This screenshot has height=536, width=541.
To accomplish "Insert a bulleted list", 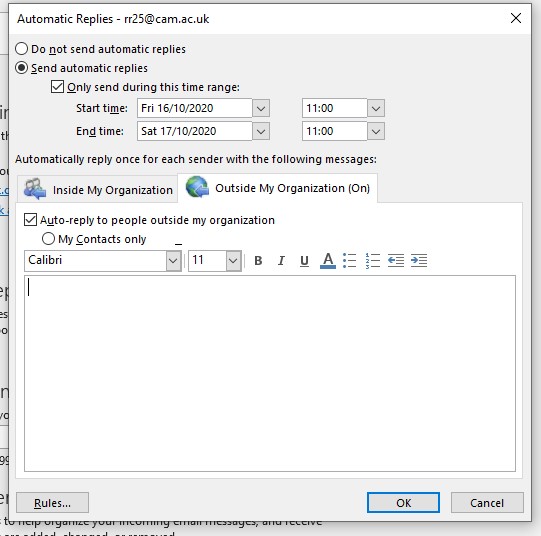I will (350, 260).
